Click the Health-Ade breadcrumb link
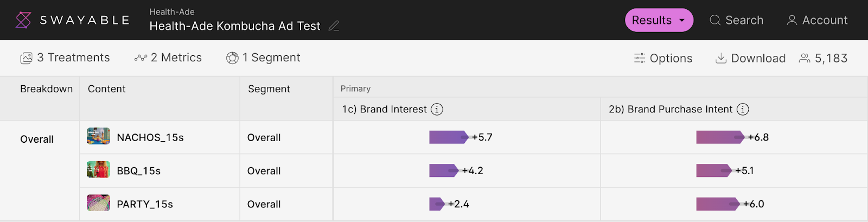 (172, 12)
